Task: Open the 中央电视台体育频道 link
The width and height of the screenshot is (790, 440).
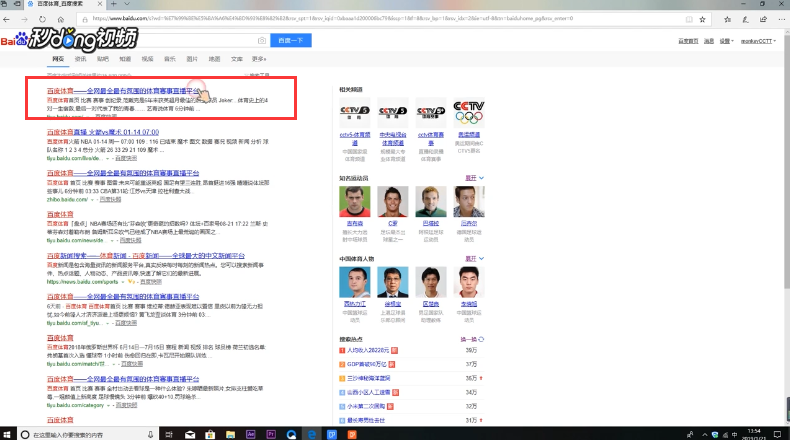Action: coord(392,139)
